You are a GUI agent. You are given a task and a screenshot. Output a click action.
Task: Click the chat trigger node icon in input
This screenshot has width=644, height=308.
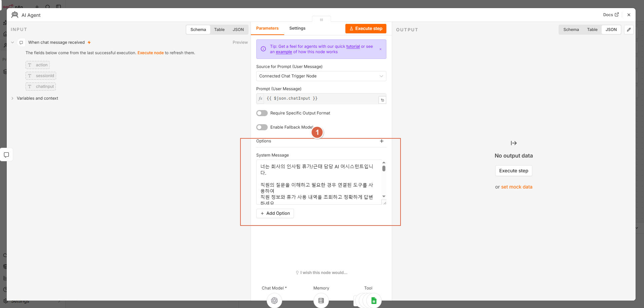coord(21,42)
